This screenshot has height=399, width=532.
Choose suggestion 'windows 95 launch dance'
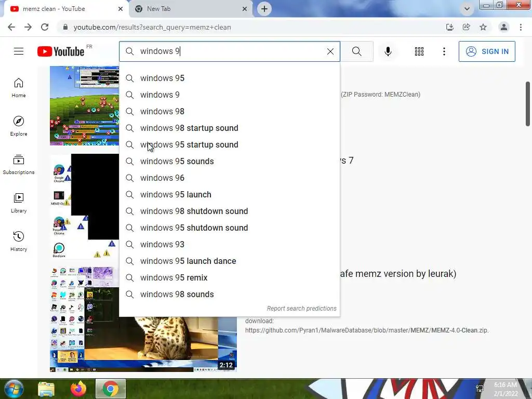click(229, 261)
